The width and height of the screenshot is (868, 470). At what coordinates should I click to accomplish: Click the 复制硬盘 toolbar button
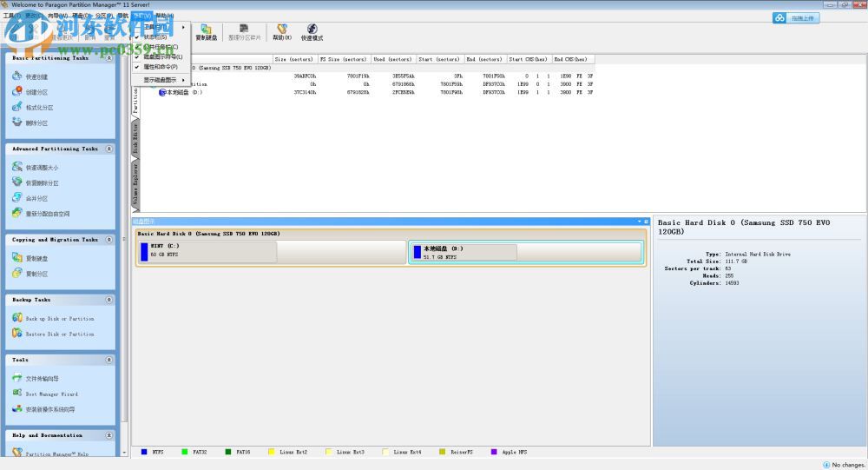[206, 32]
